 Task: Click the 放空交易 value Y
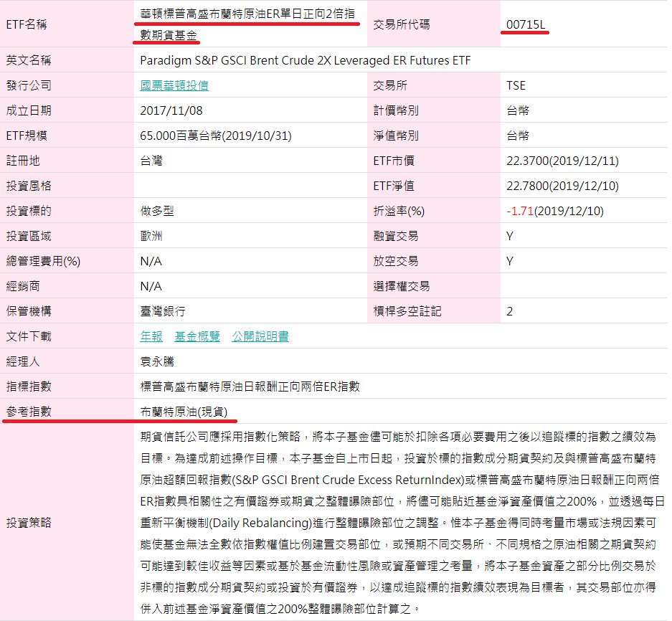coord(510,261)
